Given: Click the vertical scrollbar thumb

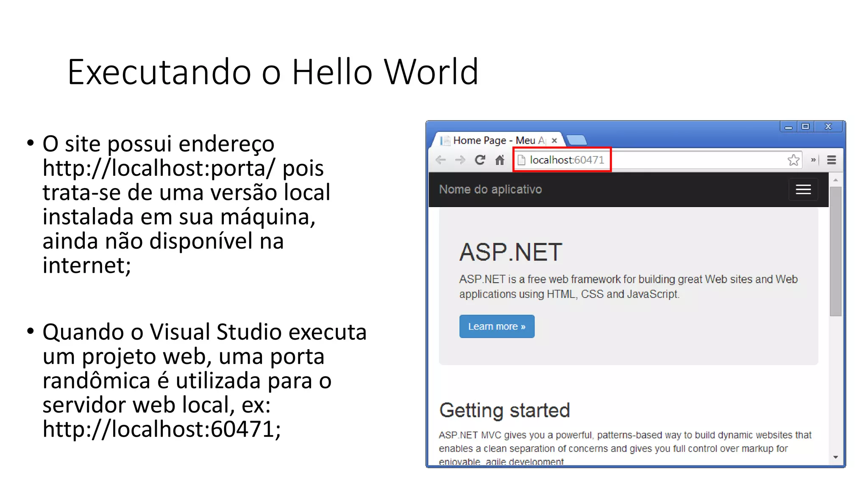Looking at the screenshot, I should tap(835, 251).
